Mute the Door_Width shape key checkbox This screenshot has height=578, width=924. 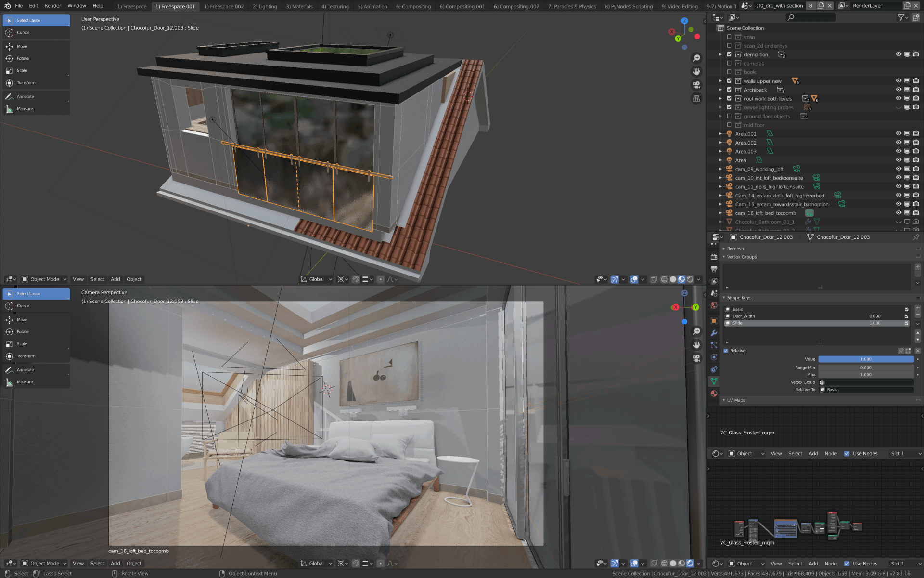(x=907, y=316)
